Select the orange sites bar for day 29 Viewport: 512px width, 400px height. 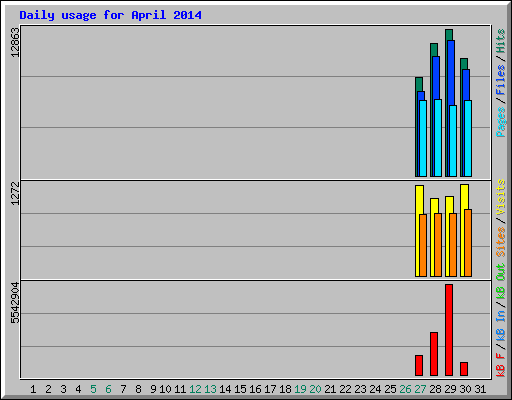453,245
